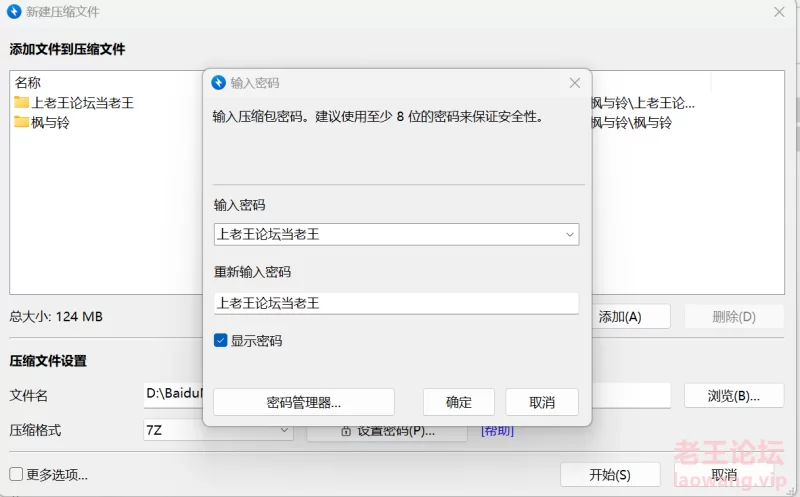
Task: Click the Bandizip icon in main title bar
Action: point(15,12)
